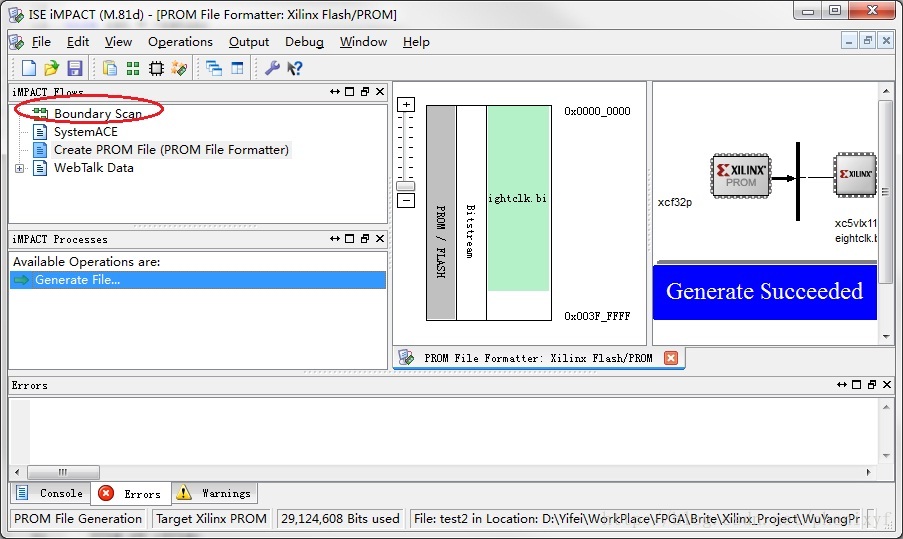The image size is (903, 539).
Task: Select the SystemACE flow item
Action: [x=85, y=132]
